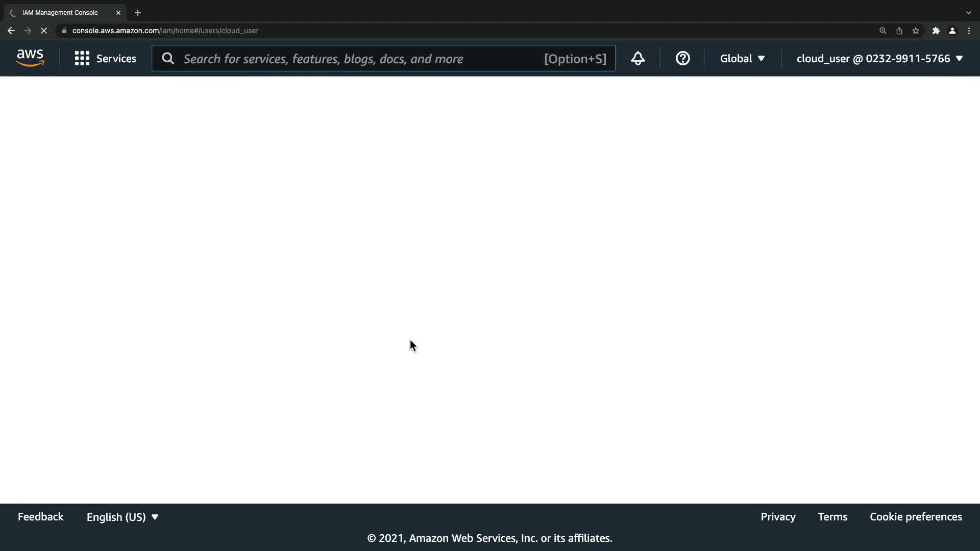
Task: Click the AWS logo home icon
Action: pos(30,58)
